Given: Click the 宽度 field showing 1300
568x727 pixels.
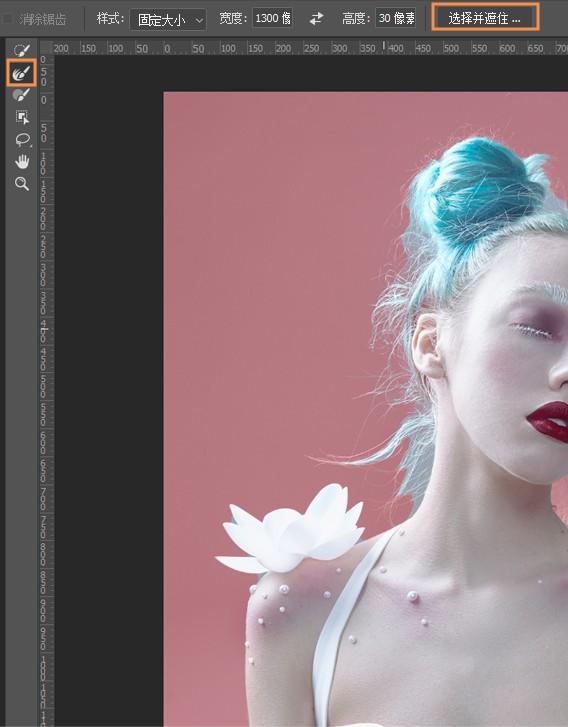Looking at the screenshot, I should coord(272,19).
